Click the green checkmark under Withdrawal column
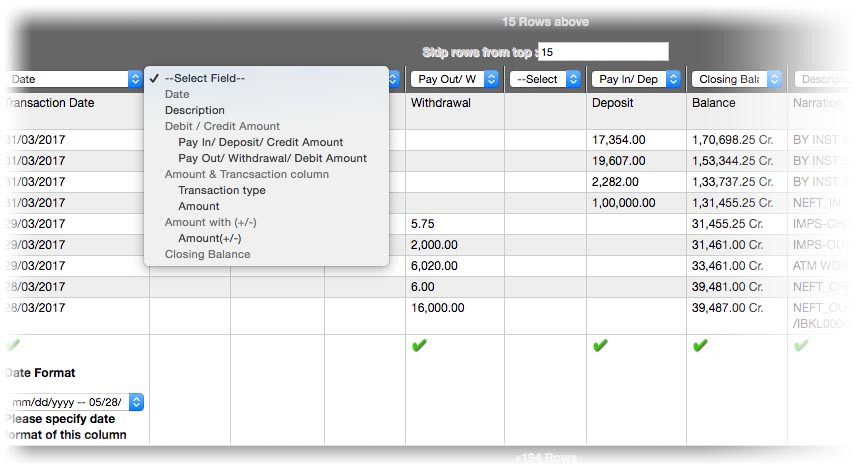The height and width of the screenshot is (471, 860). coord(419,345)
